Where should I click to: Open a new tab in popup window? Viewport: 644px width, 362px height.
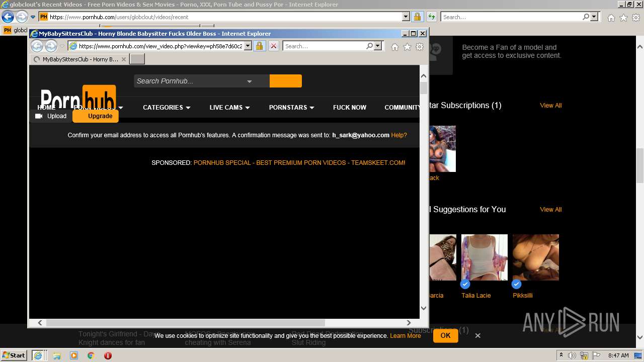click(x=137, y=59)
